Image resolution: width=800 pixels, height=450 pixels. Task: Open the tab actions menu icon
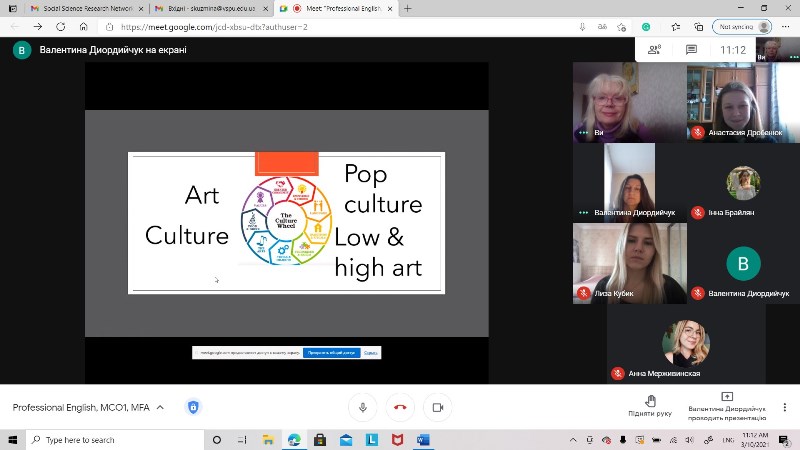(x=13, y=9)
